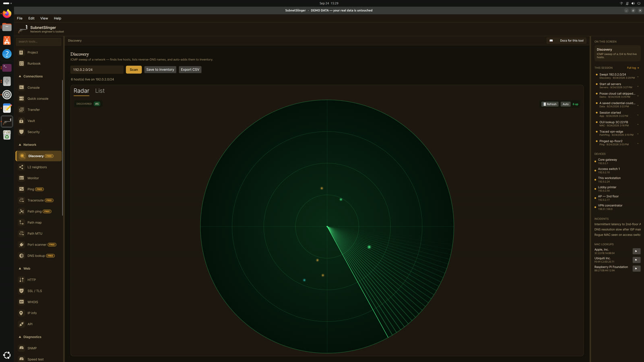This screenshot has width=644, height=362.
Task: Open the Path map tool
Action: 39,222
